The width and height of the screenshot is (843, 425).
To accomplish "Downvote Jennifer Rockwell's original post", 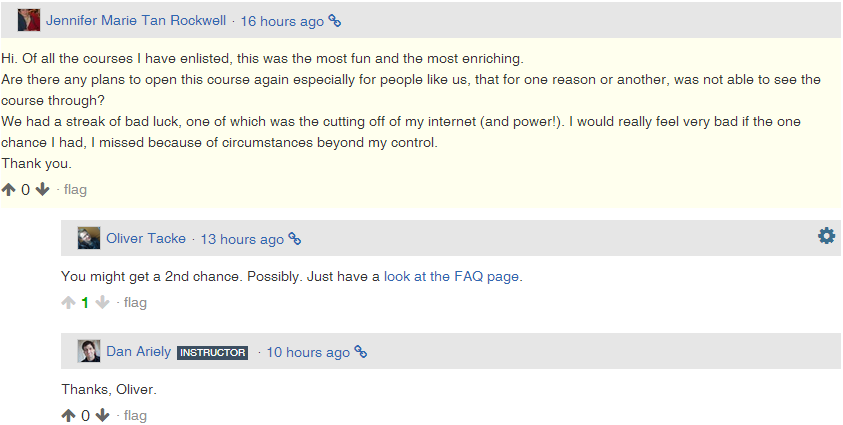I will [x=42, y=190].
